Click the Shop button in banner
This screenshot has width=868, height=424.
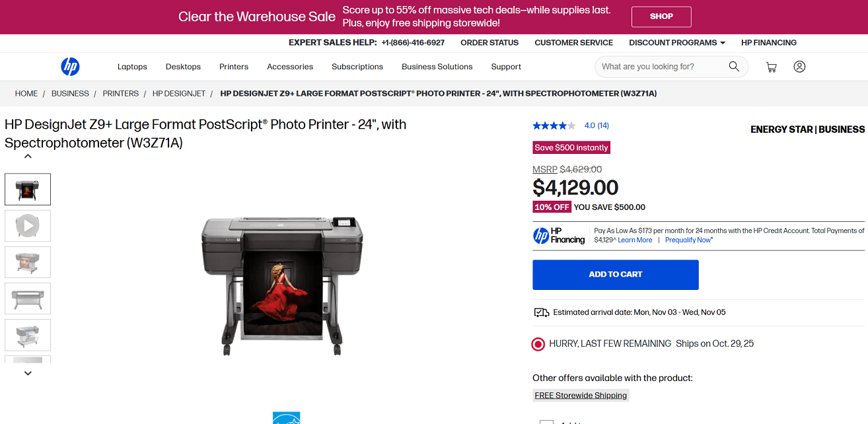click(661, 17)
